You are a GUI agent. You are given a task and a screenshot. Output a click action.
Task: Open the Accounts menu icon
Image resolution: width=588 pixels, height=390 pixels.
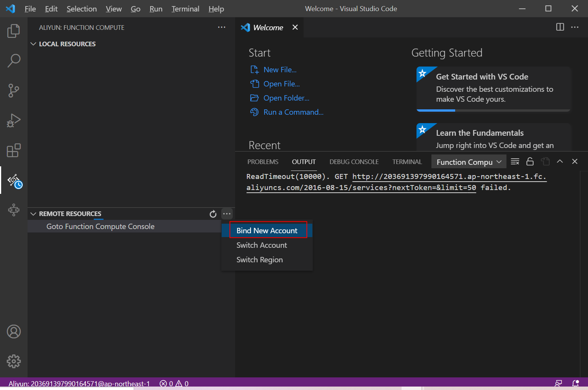tap(14, 331)
